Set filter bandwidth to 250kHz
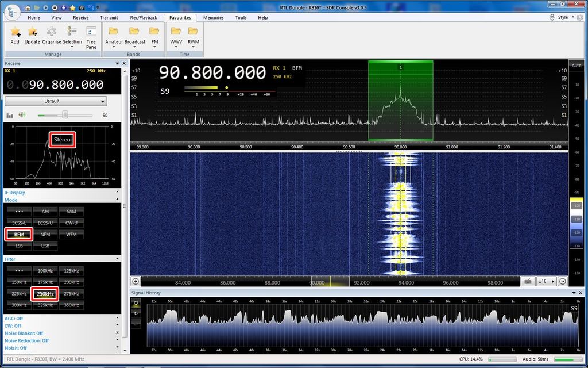588x368 pixels. point(45,294)
